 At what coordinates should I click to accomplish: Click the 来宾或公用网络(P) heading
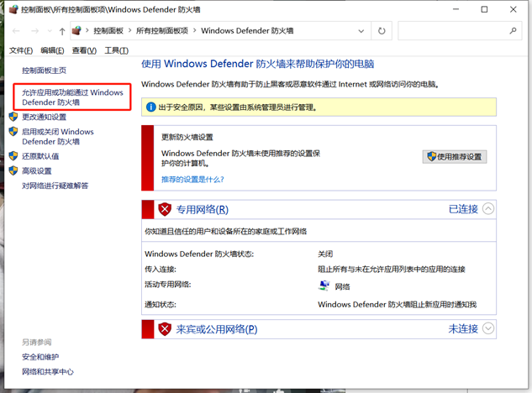[x=217, y=329]
